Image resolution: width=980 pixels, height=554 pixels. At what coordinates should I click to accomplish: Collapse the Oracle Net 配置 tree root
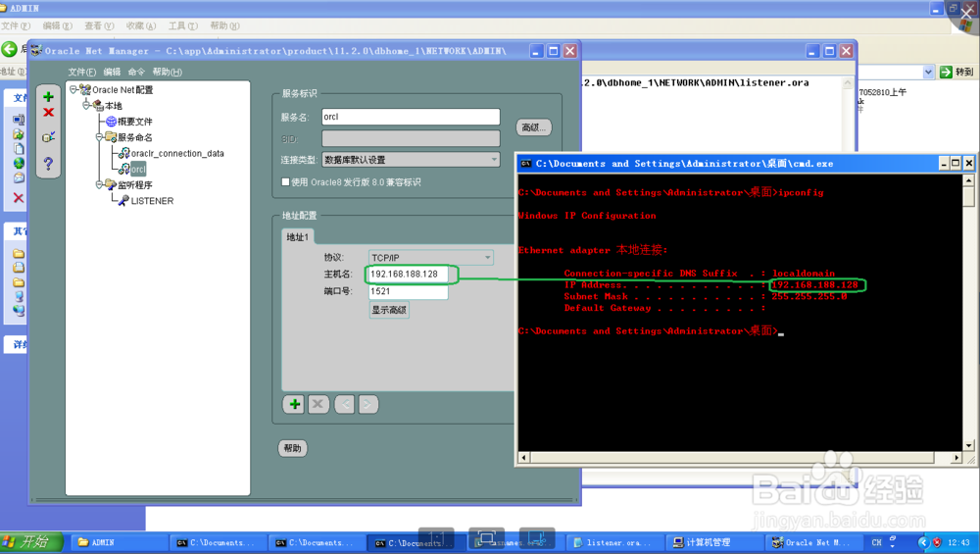tap(73, 89)
